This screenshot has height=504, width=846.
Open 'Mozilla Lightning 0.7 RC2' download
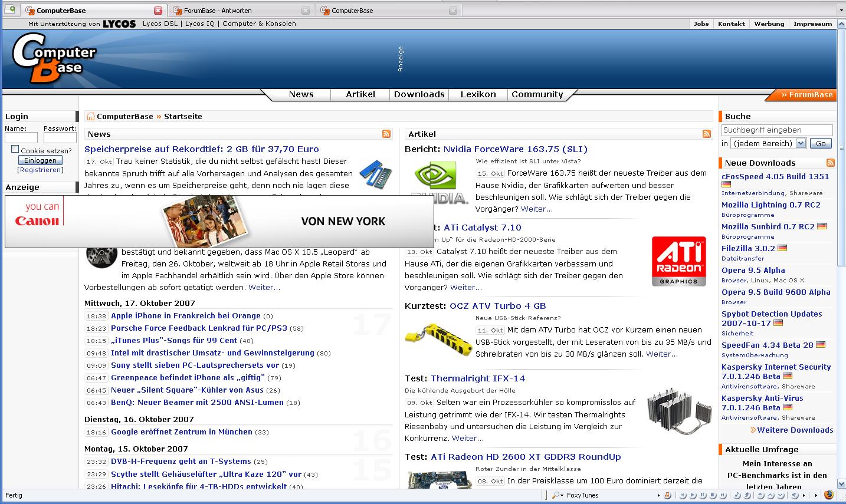(x=770, y=205)
